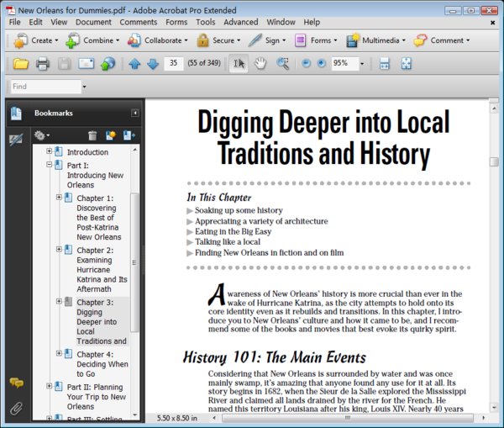The image size is (504, 428).
Task: Go to the previous page arrow
Action: point(134,64)
